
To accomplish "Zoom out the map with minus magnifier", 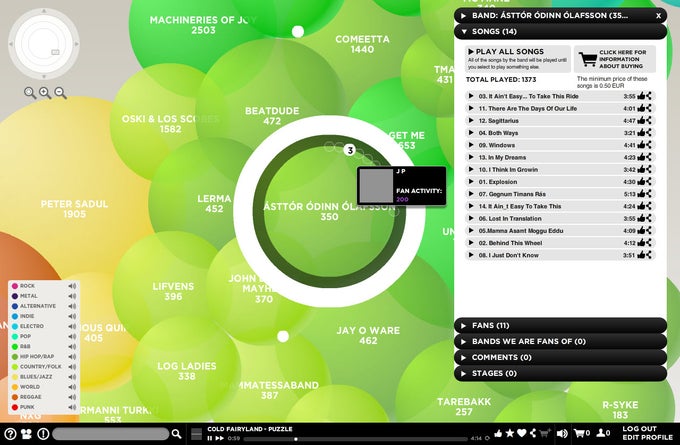I will 61,92.
